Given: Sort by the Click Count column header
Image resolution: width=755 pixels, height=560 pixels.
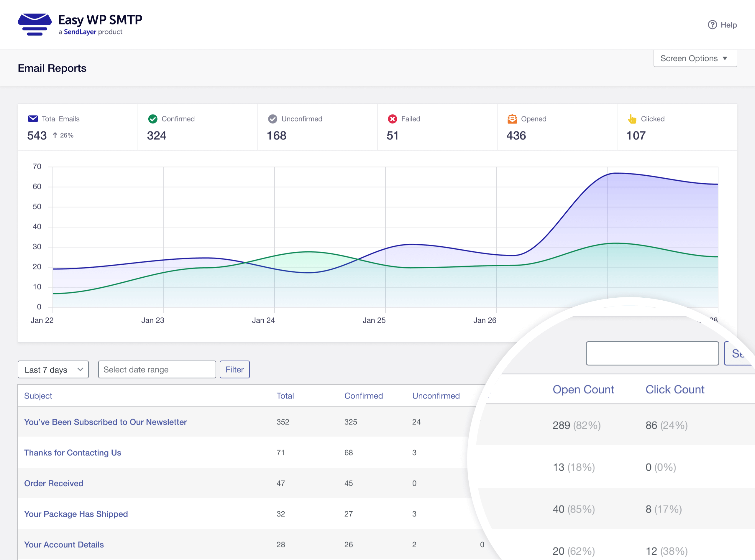Looking at the screenshot, I should point(675,389).
